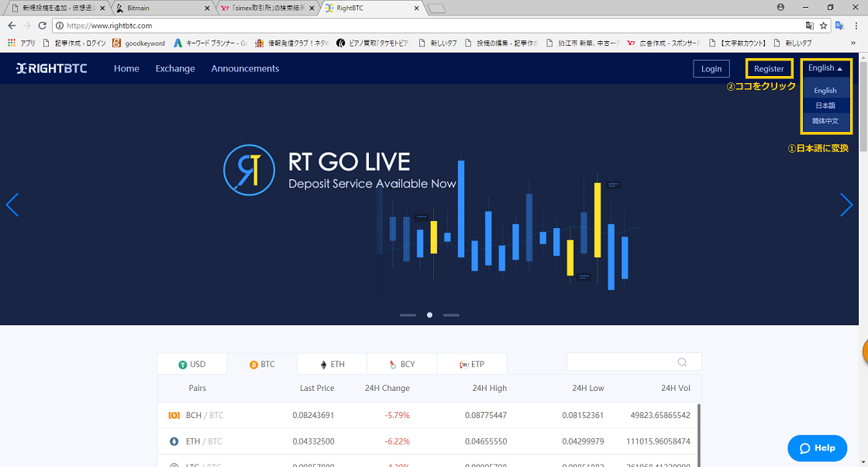Sort by the 24H Vol column header
This screenshot has width=868, height=467.
tap(675, 388)
